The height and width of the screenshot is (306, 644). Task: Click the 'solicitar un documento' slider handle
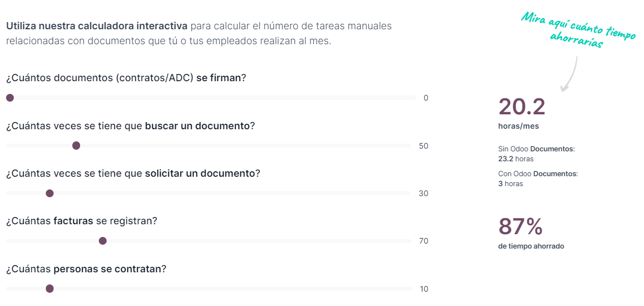click(x=50, y=193)
